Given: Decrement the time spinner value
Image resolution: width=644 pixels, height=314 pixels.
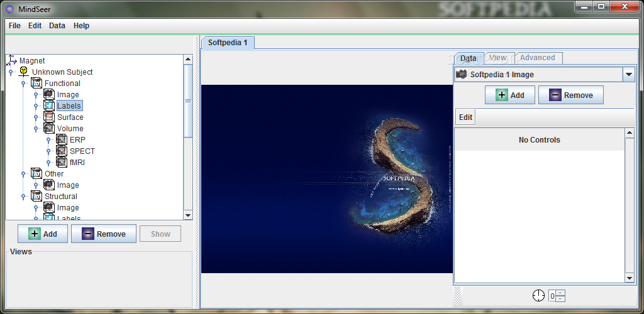Looking at the screenshot, I should (562, 298).
